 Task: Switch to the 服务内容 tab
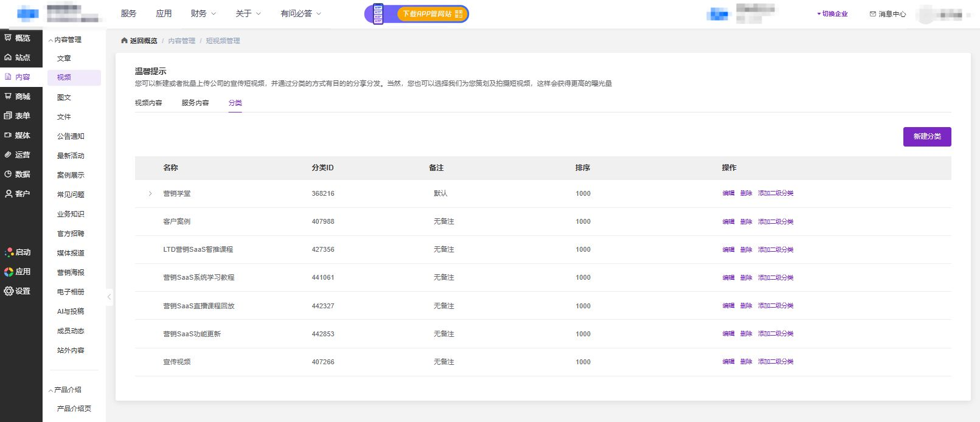(195, 103)
